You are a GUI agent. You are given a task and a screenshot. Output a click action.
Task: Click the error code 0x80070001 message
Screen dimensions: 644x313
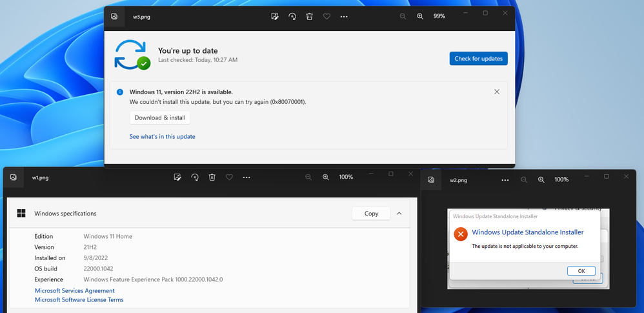point(217,101)
